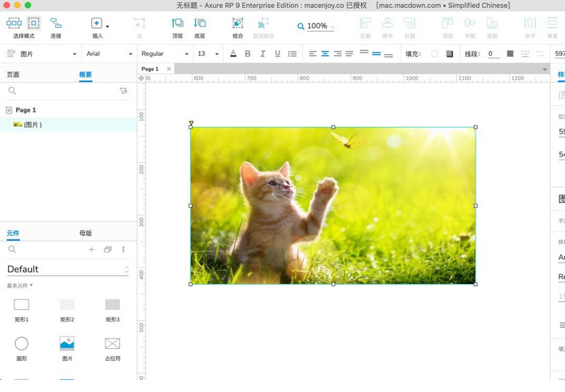Click the 水平 distribute horizontally icon
This screenshot has height=392, width=565.
pos(530,23)
